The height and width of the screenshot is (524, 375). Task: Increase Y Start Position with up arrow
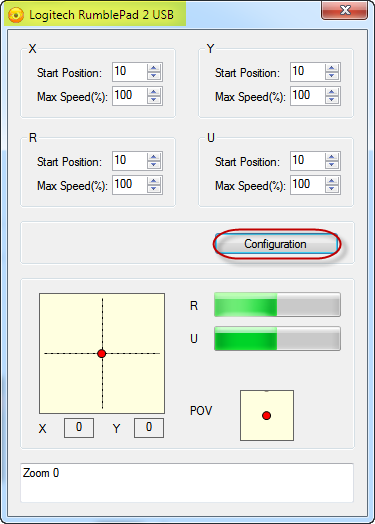click(332, 68)
